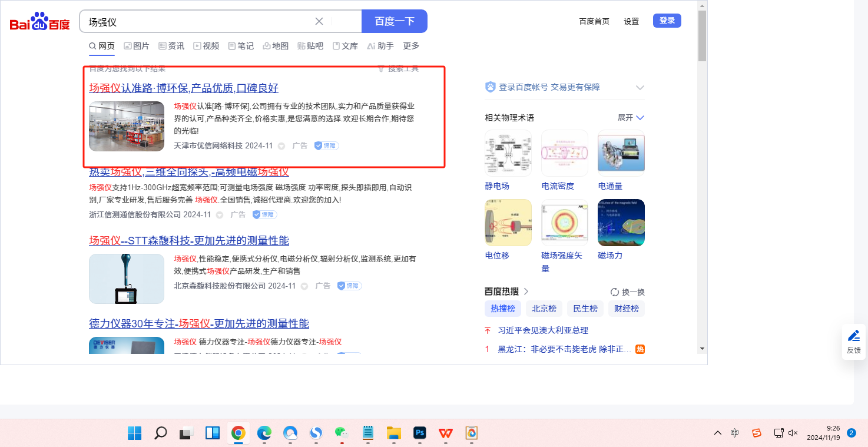
Task: Clear the search box with the X icon
Action: pos(319,21)
